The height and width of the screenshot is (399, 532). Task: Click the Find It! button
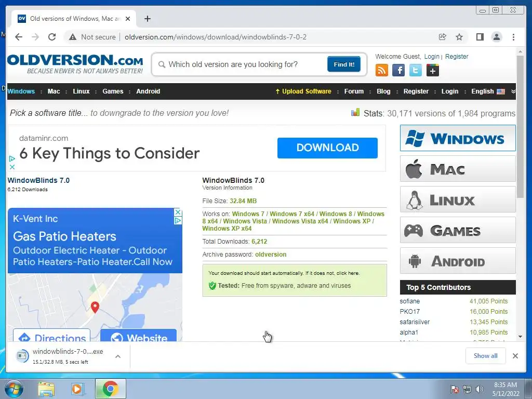(x=344, y=64)
